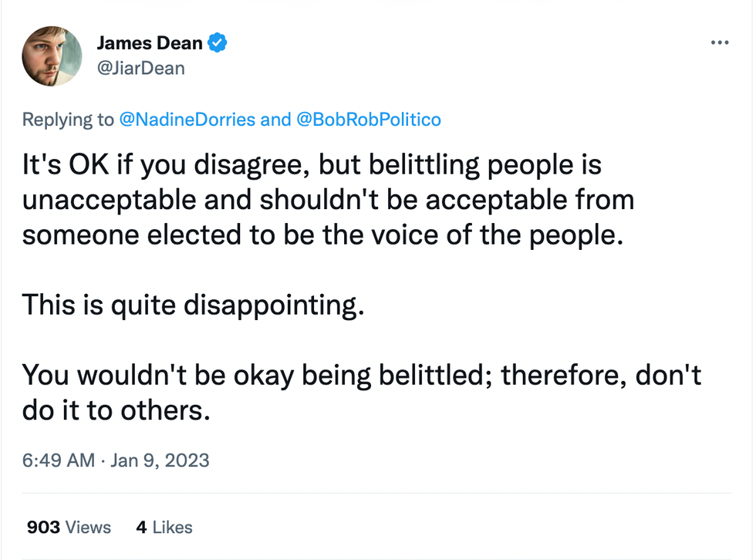Click the blue verified badge

(218, 43)
